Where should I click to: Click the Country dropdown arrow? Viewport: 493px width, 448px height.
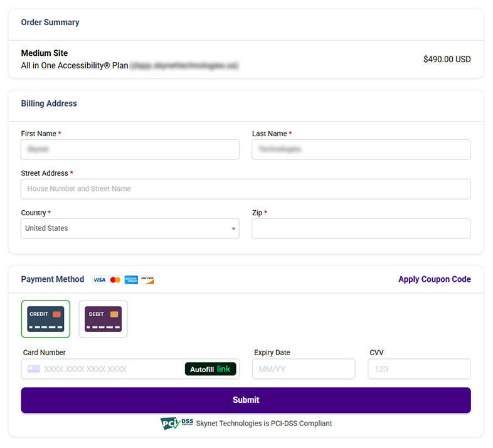(x=233, y=229)
